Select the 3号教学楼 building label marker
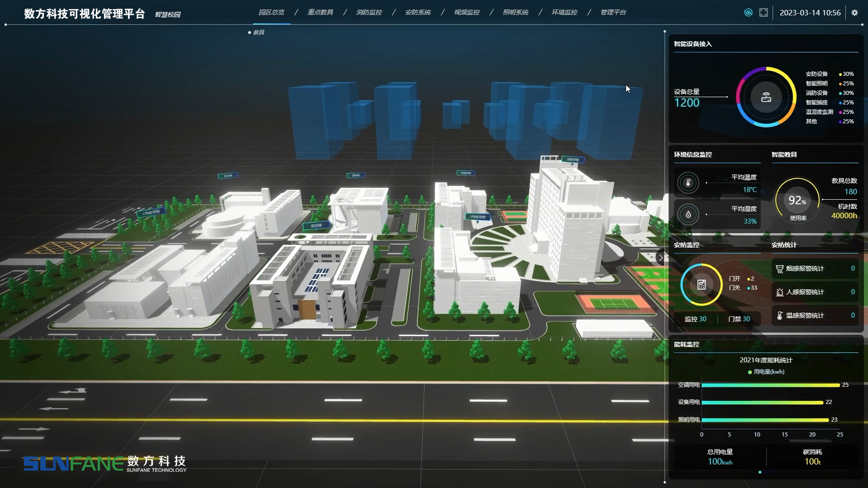 [x=466, y=173]
